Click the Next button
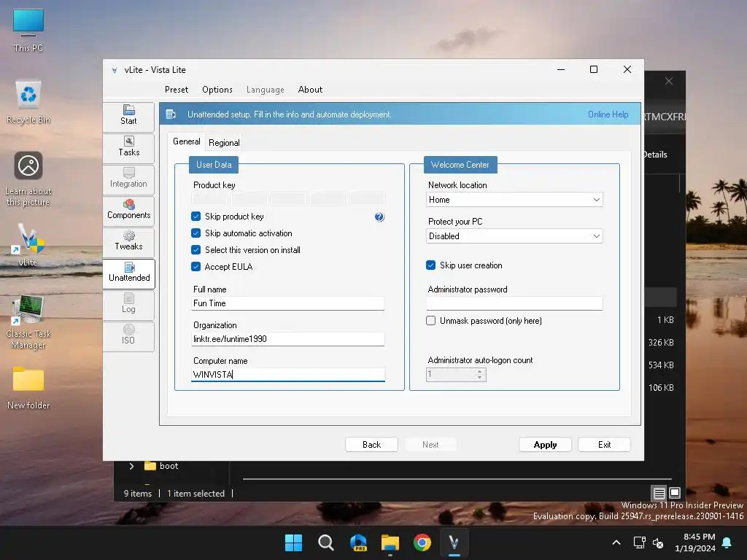The height and width of the screenshot is (560, 747). pos(430,444)
